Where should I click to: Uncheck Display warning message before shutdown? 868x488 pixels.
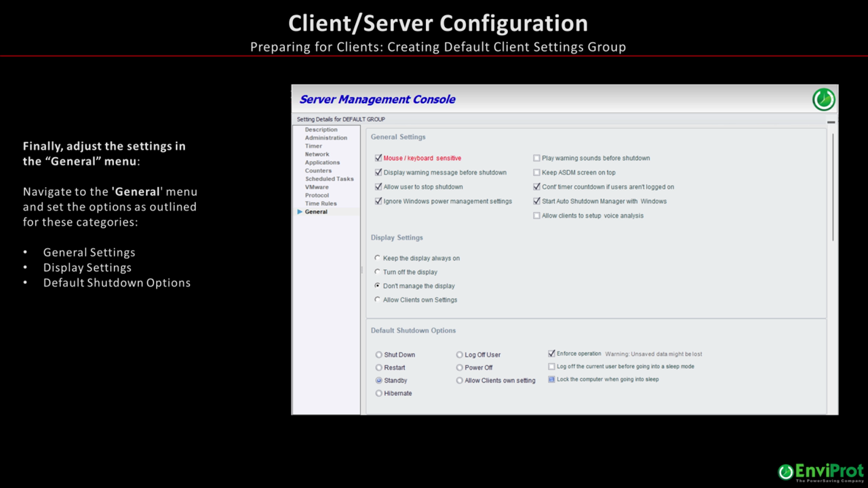pos(378,172)
